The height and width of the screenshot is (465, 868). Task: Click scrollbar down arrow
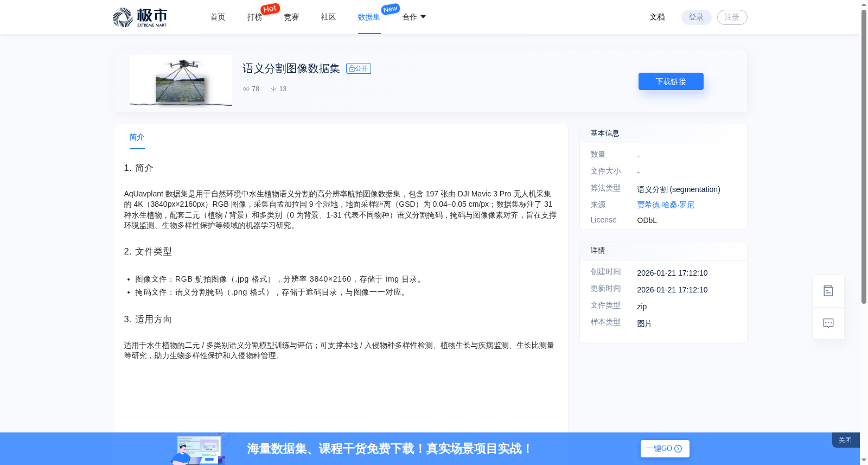tap(864, 460)
